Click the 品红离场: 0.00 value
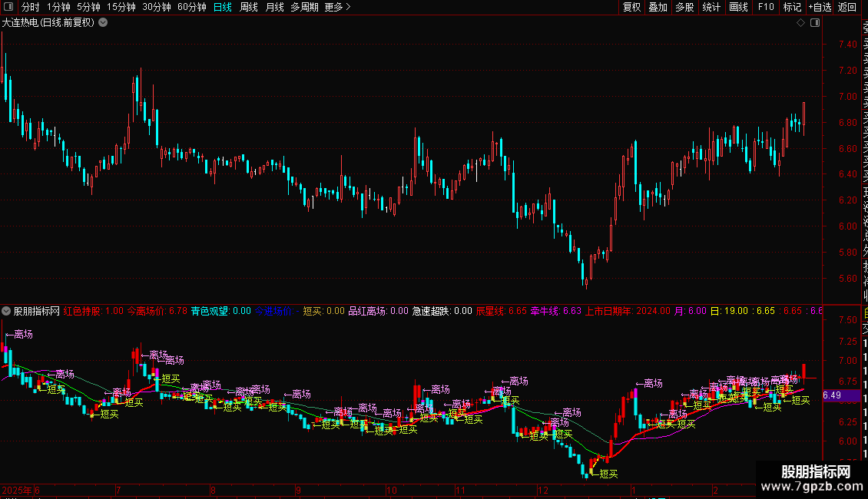This screenshot has height=499, width=868. pos(378,311)
